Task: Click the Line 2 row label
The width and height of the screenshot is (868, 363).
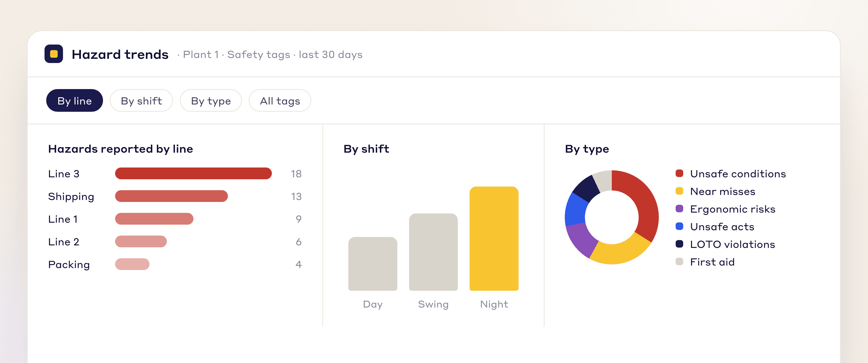Action: point(64,242)
